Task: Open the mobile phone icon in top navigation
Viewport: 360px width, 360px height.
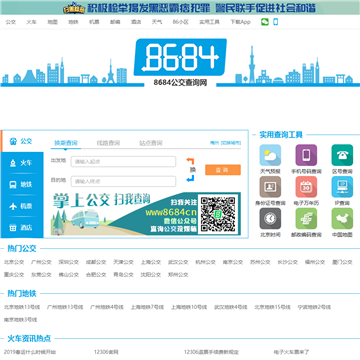Action: point(276,22)
